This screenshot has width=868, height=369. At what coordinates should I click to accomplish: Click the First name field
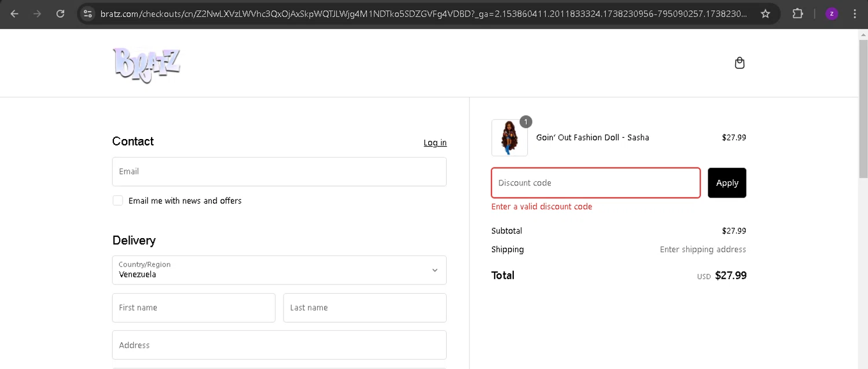(x=194, y=308)
